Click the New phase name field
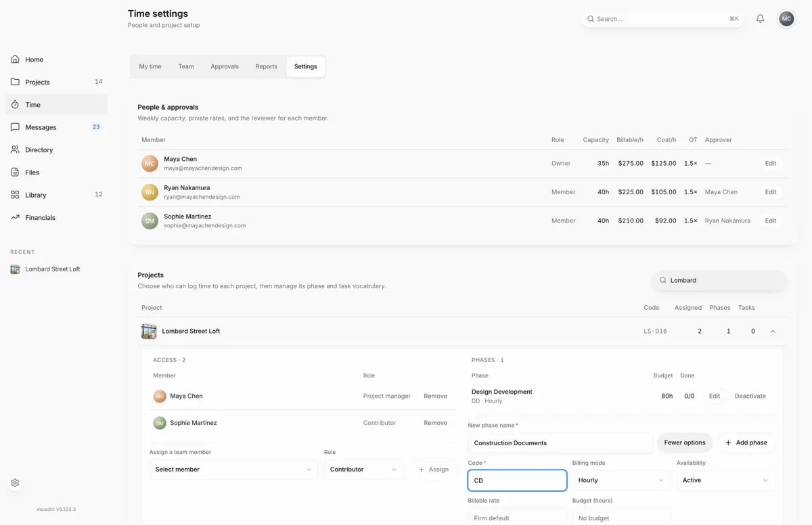Image resolution: width=812 pixels, height=525 pixels. coord(560,443)
